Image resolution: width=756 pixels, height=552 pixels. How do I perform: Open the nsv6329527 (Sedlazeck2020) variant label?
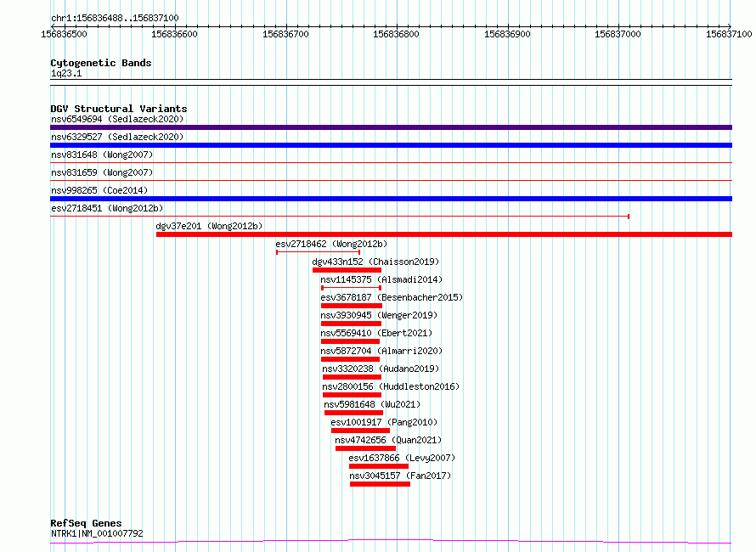click(x=117, y=137)
